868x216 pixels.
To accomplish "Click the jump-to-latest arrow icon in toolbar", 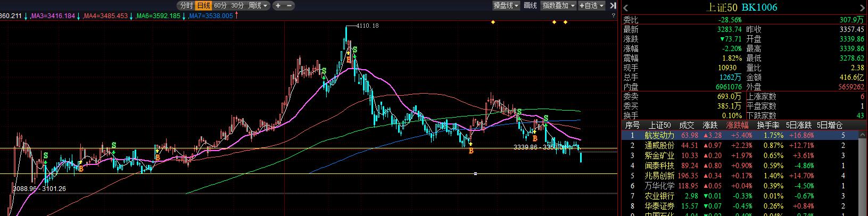I will (x=612, y=5).
